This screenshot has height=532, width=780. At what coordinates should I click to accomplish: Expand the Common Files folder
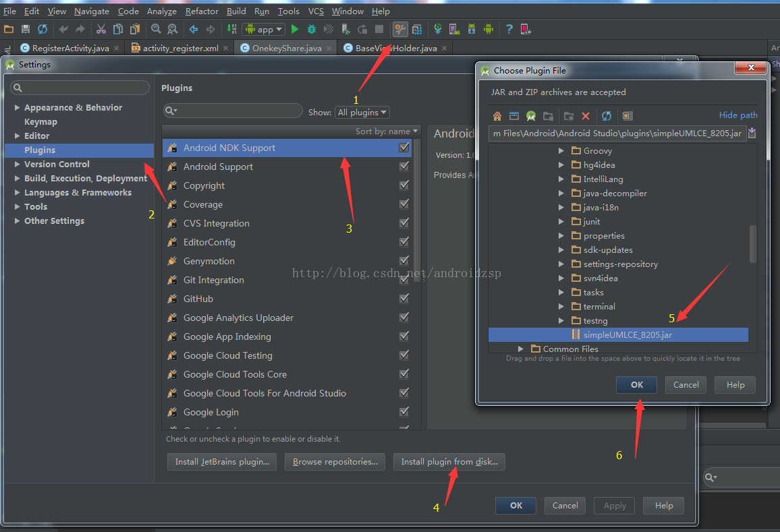520,349
